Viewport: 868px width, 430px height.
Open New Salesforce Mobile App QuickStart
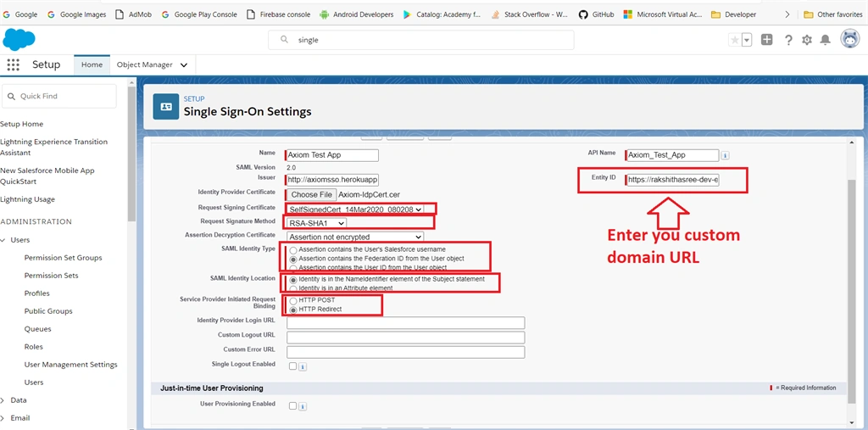(47, 176)
